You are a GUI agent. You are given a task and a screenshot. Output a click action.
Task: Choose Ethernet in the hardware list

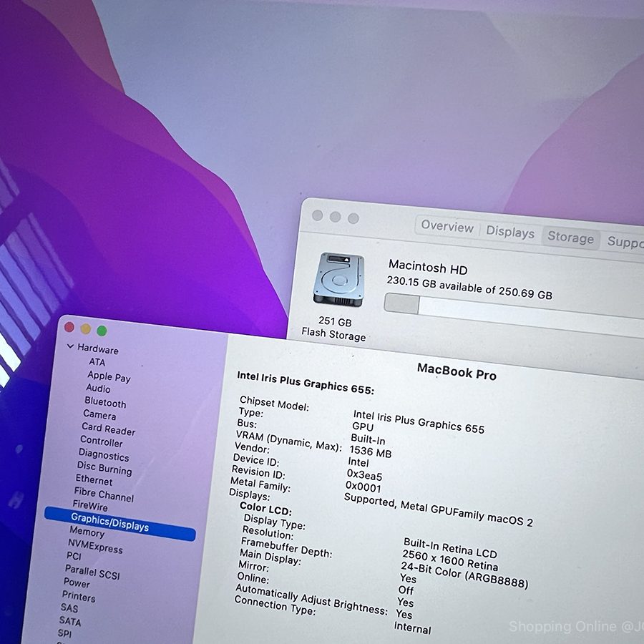[94, 479]
